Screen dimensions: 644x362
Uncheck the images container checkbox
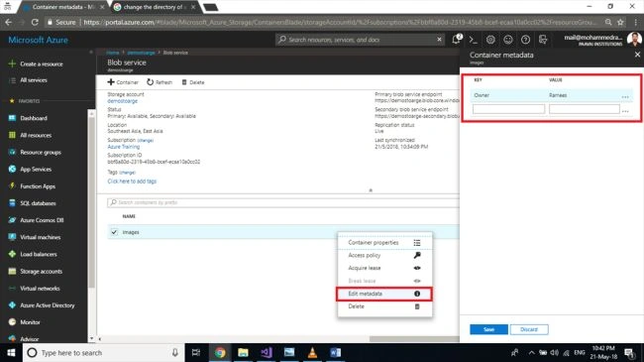[x=114, y=232]
